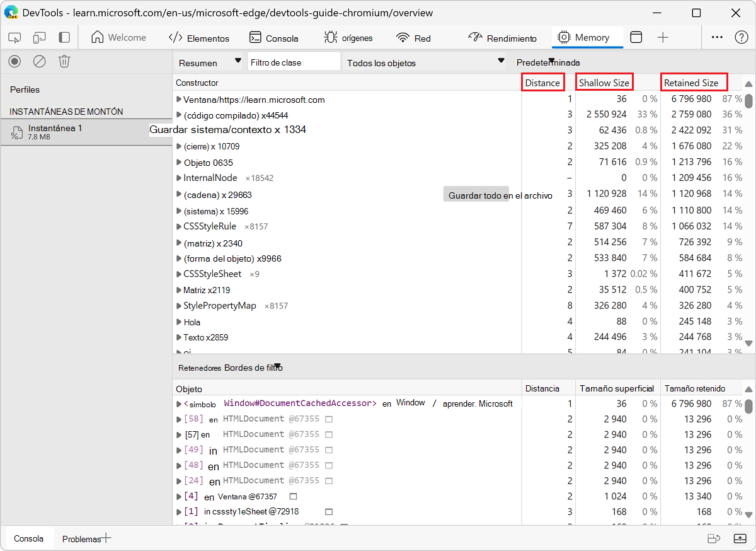This screenshot has width=756, height=551.
Task: Open the DevTools help icon
Action: tap(742, 37)
